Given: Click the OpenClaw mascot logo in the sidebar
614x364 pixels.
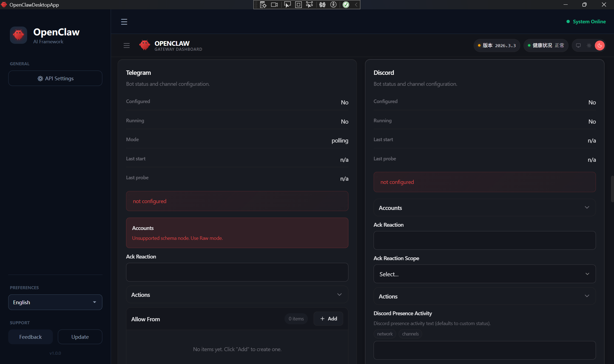Looking at the screenshot, I should [x=18, y=35].
